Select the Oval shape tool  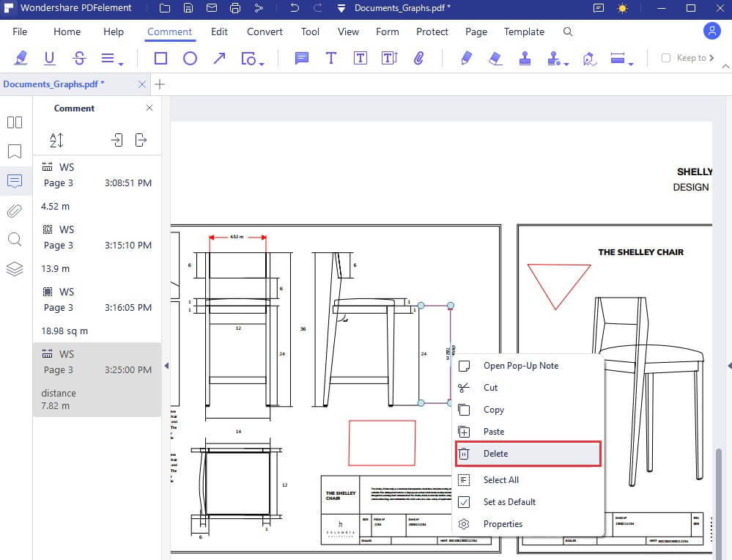point(190,57)
